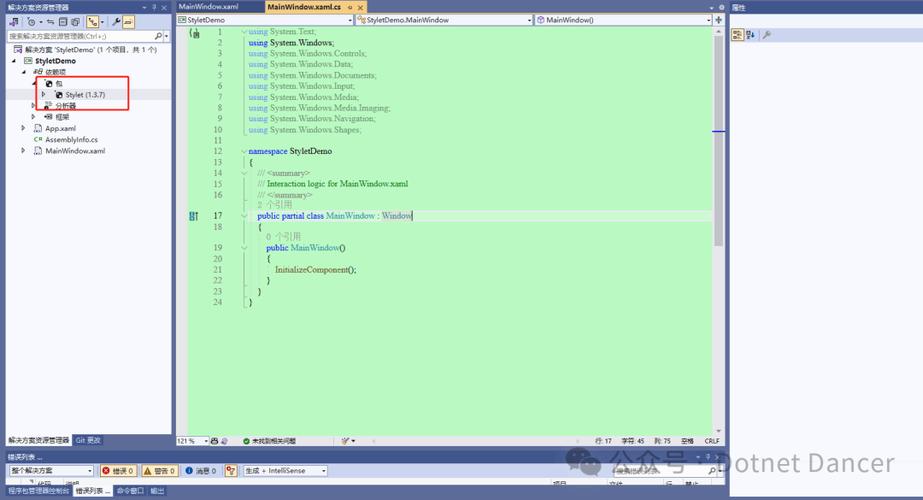Toggle the 消息 0 messages filter
The image size is (923, 500).
(x=200, y=471)
